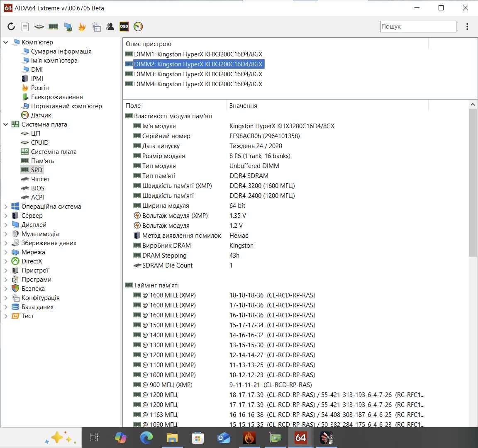Click the vertical scrollbar thumb
This screenshot has width=478, height=448.
[473, 183]
